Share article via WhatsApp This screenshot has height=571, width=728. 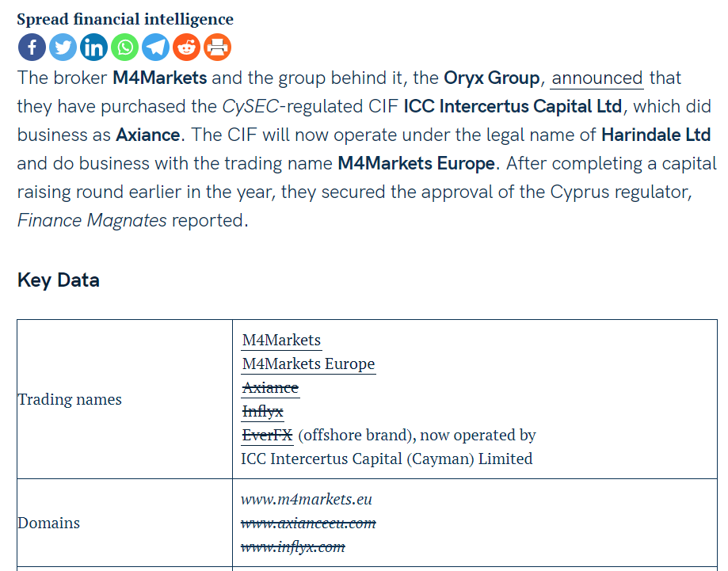[x=124, y=48]
